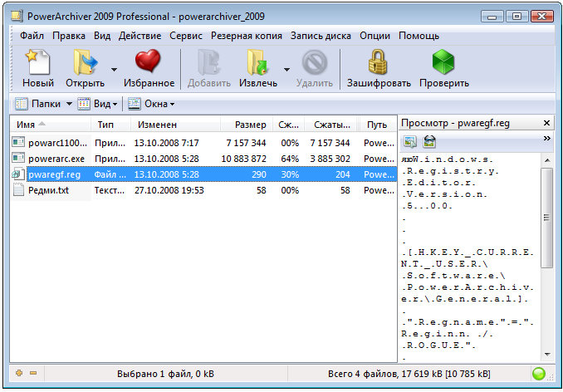This screenshot has height=392, width=563.
Task: Sort by the Изменен column header
Action: 175,125
